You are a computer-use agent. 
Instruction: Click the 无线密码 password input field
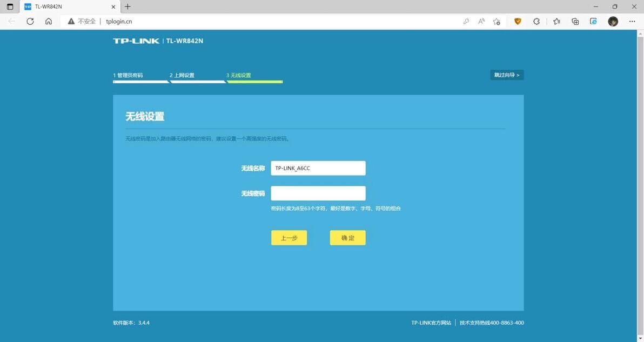[318, 193]
